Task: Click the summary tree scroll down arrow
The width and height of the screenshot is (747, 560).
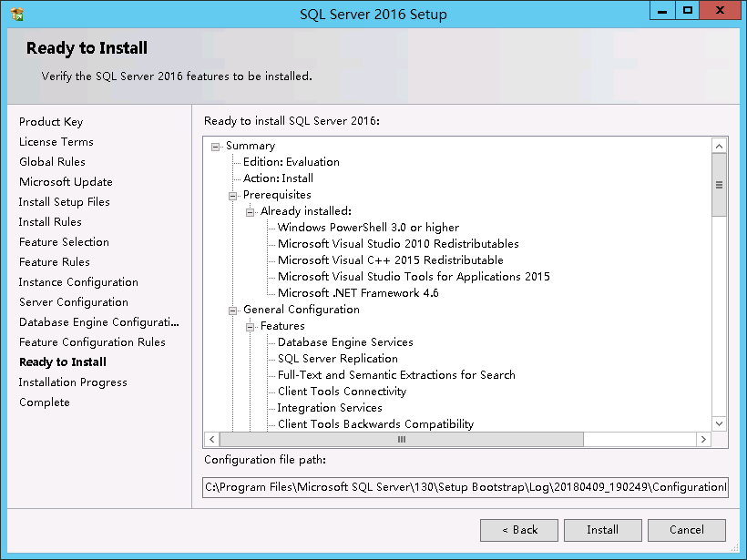Action: coord(719,423)
